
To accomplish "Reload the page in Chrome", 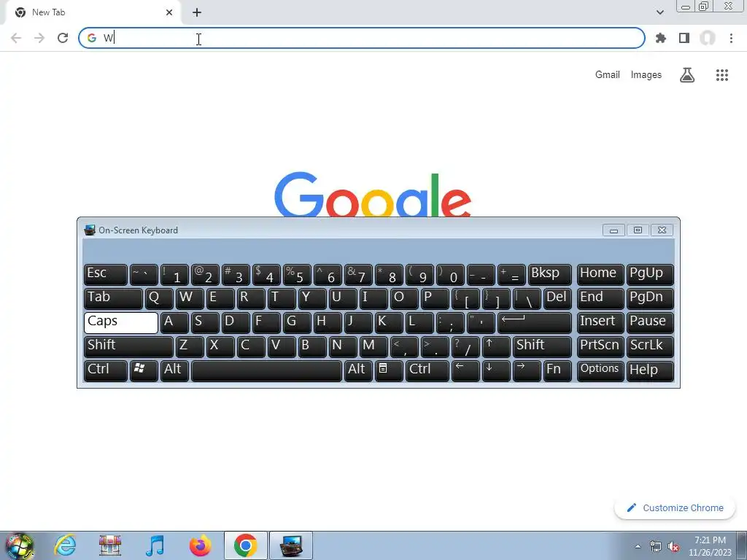I will [63, 38].
